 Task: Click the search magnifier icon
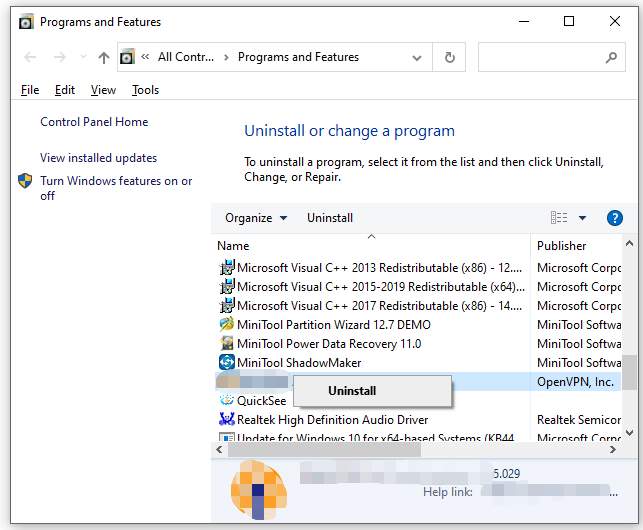(611, 58)
